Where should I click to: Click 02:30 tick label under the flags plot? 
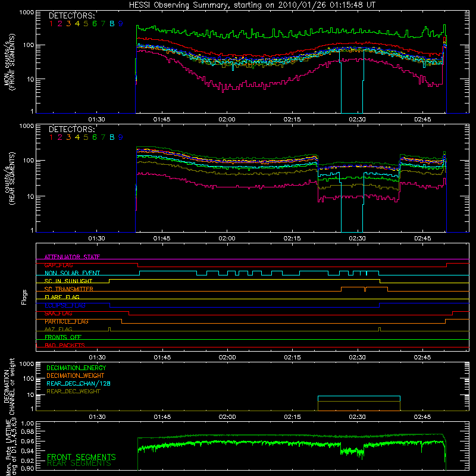coord(358,358)
